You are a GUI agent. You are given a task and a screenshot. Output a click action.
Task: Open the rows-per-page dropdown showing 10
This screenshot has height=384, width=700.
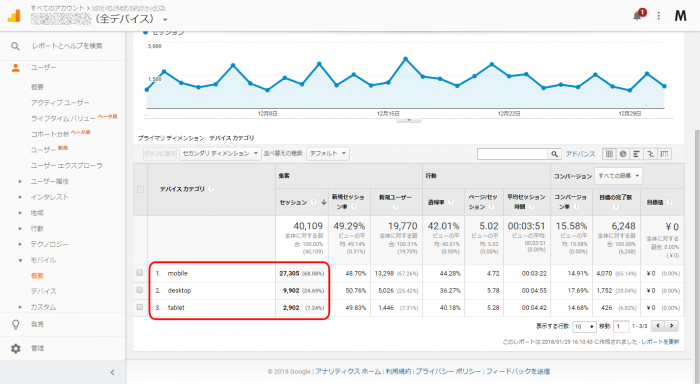(x=584, y=326)
